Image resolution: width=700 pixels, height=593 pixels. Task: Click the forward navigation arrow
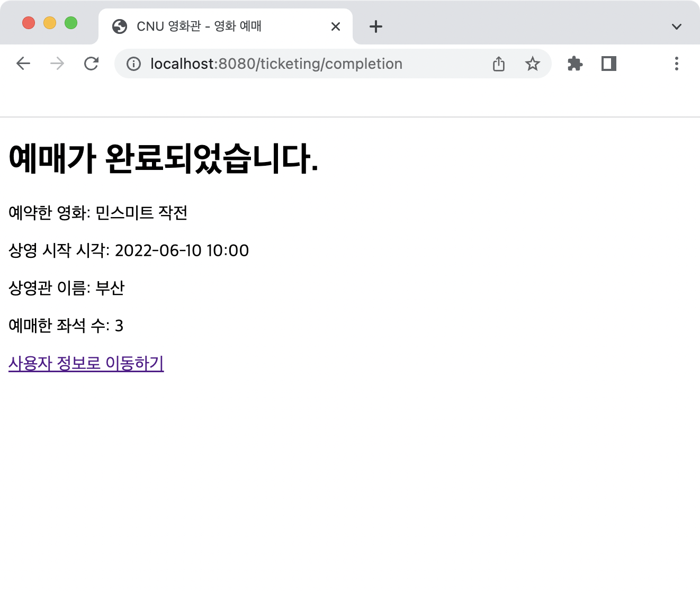point(57,64)
